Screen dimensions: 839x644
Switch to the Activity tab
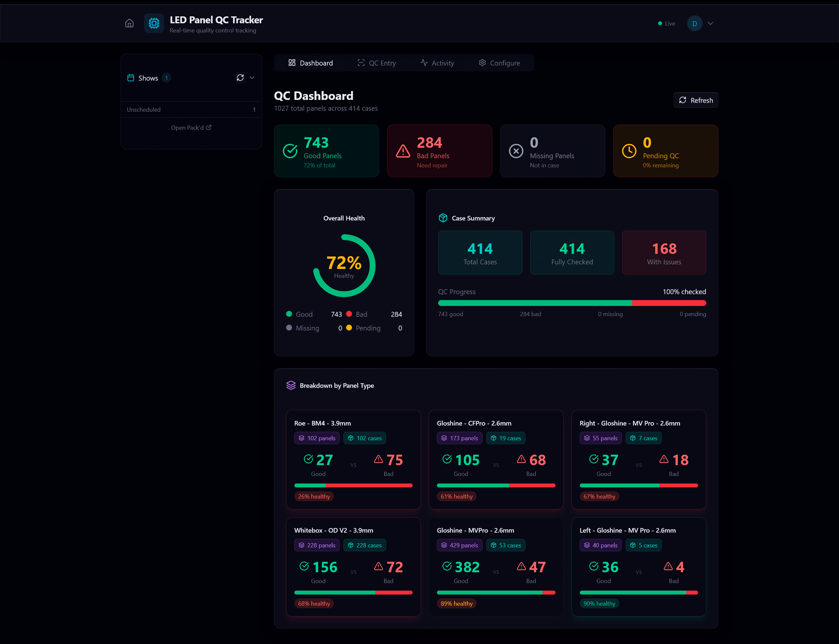(x=438, y=63)
